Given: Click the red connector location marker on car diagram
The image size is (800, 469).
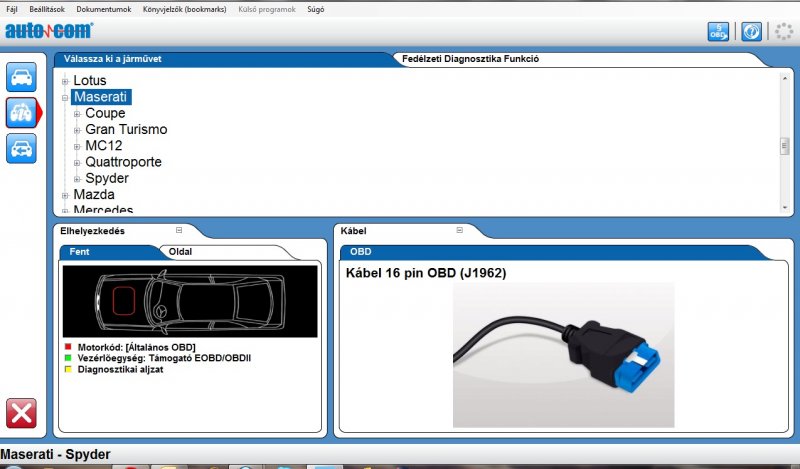Looking at the screenshot, I should click(123, 301).
